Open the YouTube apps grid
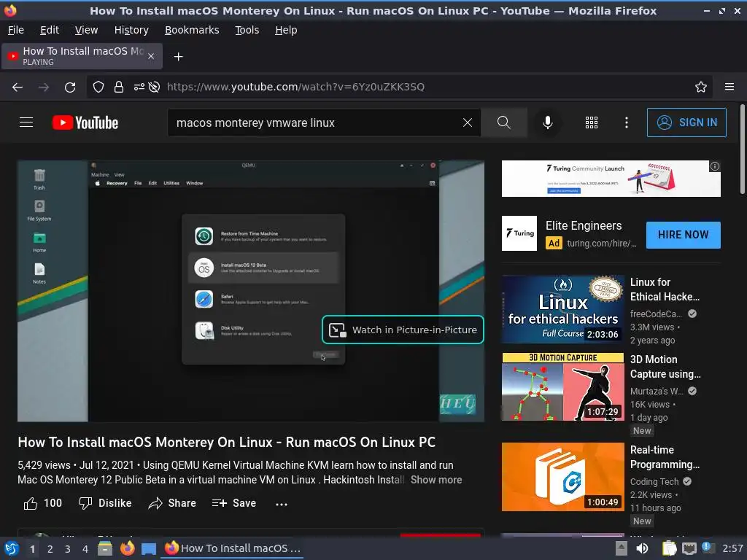 click(x=591, y=122)
